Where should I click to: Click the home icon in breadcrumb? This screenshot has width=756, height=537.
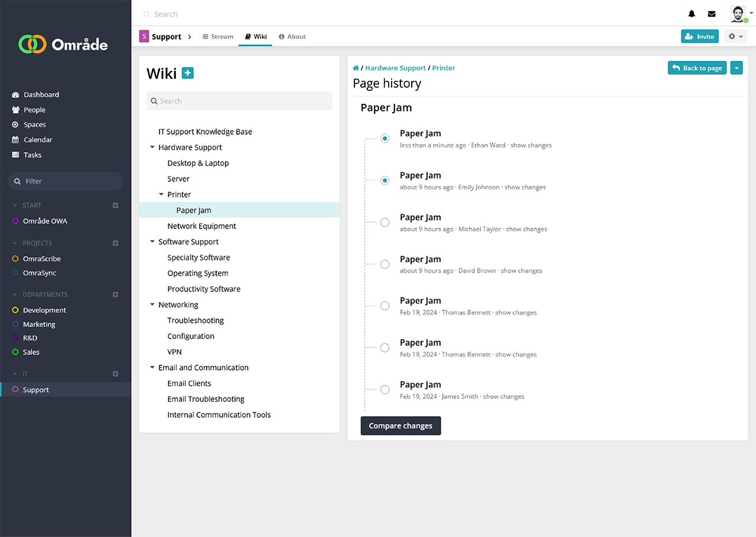pyautogui.click(x=356, y=68)
